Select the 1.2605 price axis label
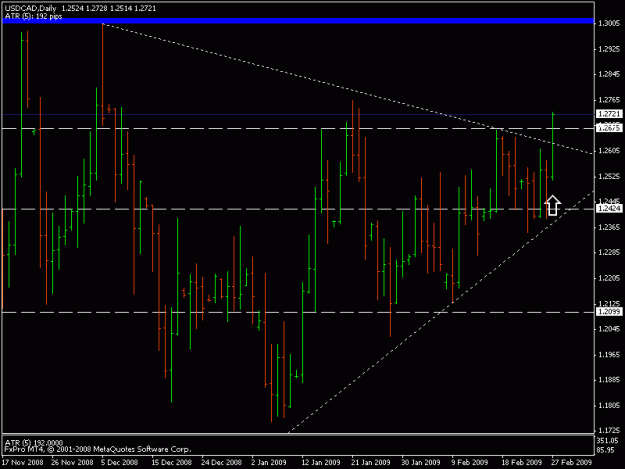This screenshot has width=625, height=469. click(609, 151)
